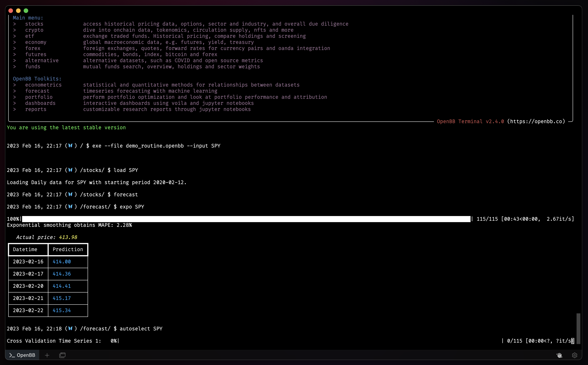This screenshot has height=365, width=588.
Task: Click the 'funds' main menu entry
Action: pyautogui.click(x=33, y=67)
